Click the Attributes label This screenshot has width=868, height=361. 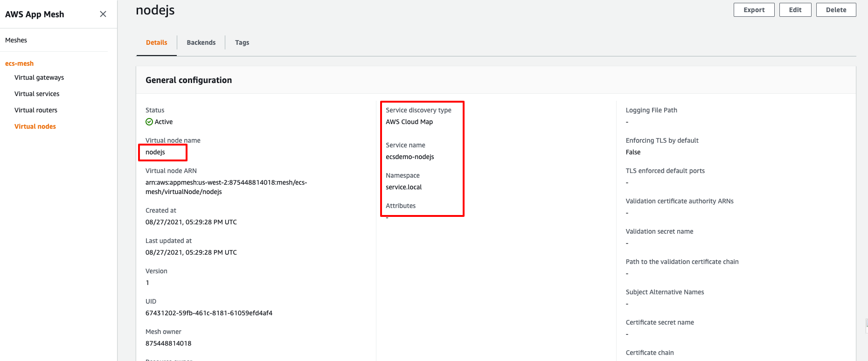coord(401,206)
